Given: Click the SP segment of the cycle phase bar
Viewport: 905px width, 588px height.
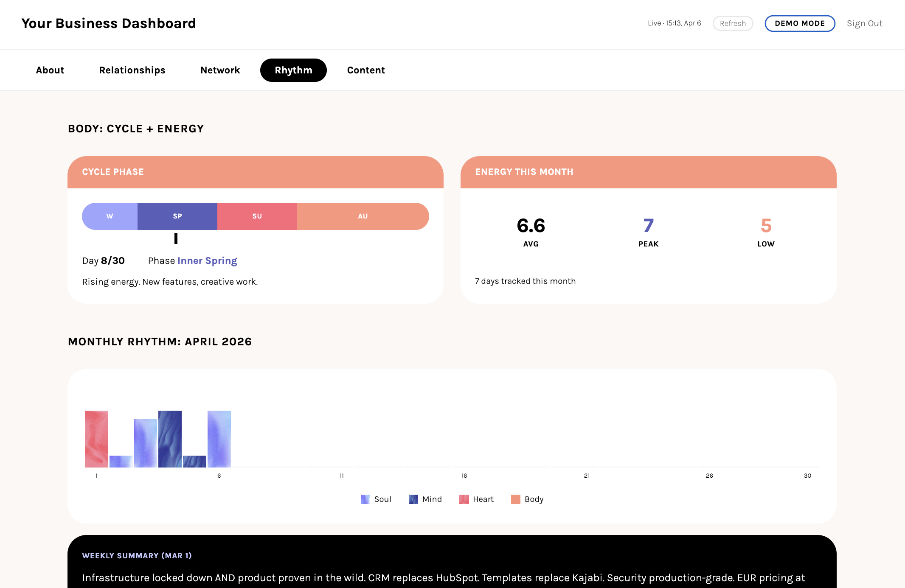Looking at the screenshot, I should point(177,216).
